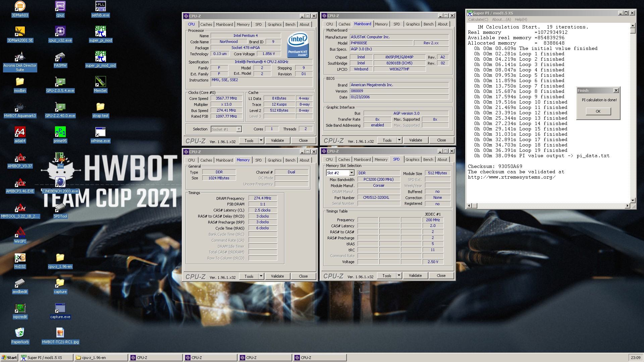Open the modbin folder

[x=20, y=84]
